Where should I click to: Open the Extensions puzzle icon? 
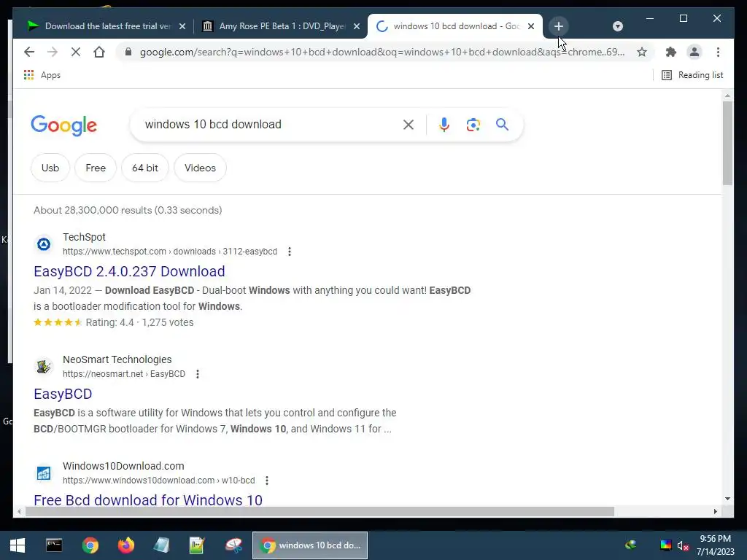click(671, 52)
